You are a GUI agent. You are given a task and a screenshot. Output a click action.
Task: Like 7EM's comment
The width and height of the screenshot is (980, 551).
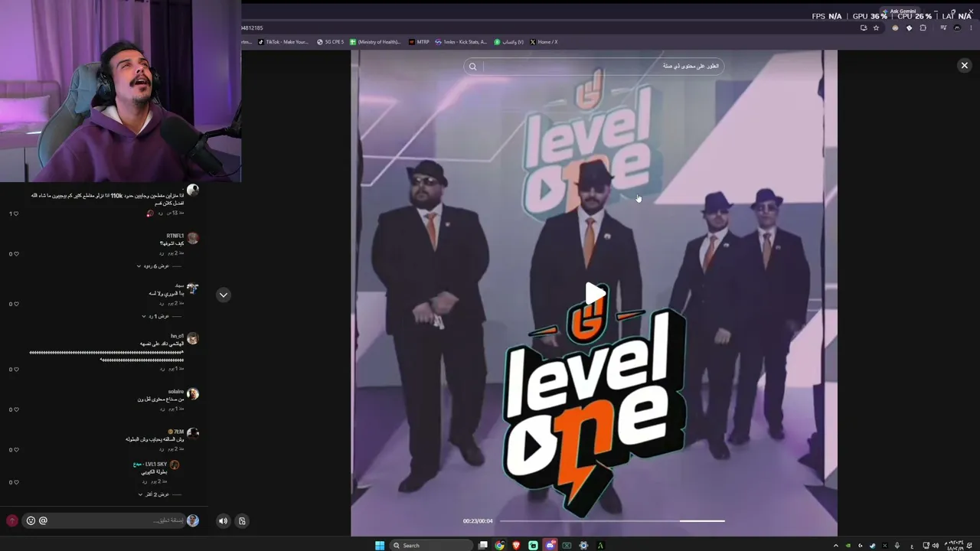(15, 450)
